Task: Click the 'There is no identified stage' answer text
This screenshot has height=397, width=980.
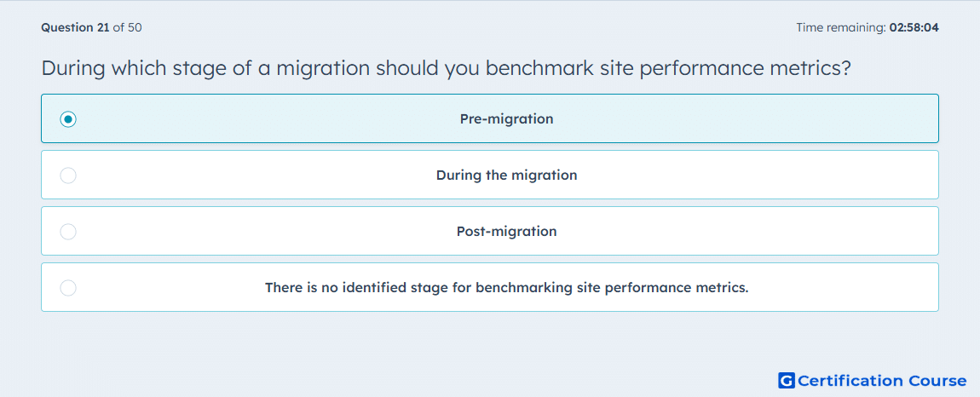Action: [x=507, y=288]
